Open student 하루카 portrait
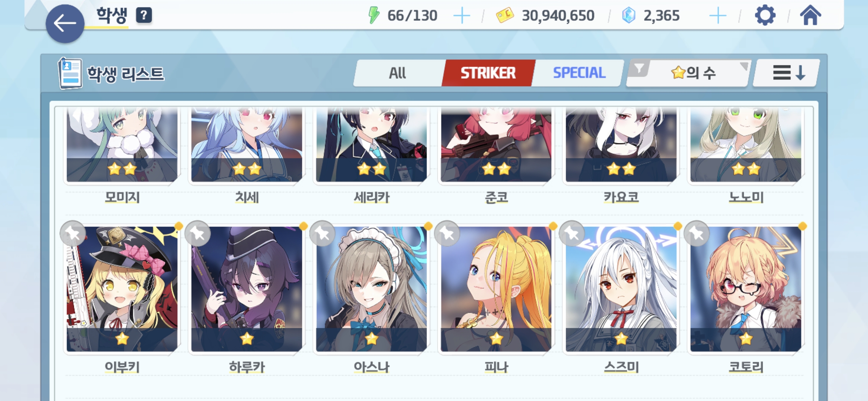 (247, 289)
